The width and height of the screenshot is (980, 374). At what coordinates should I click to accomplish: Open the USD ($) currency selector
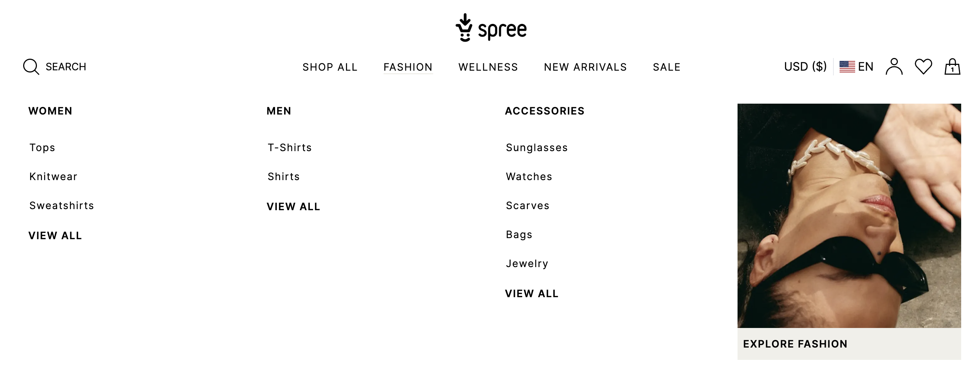click(x=805, y=67)
